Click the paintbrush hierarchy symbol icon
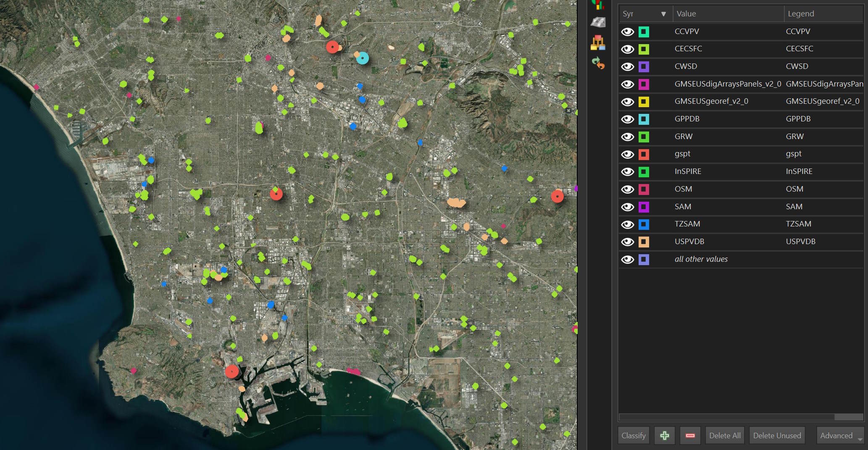Image resolution: width=868 pixels, height=450 pixels. (598, 42)
